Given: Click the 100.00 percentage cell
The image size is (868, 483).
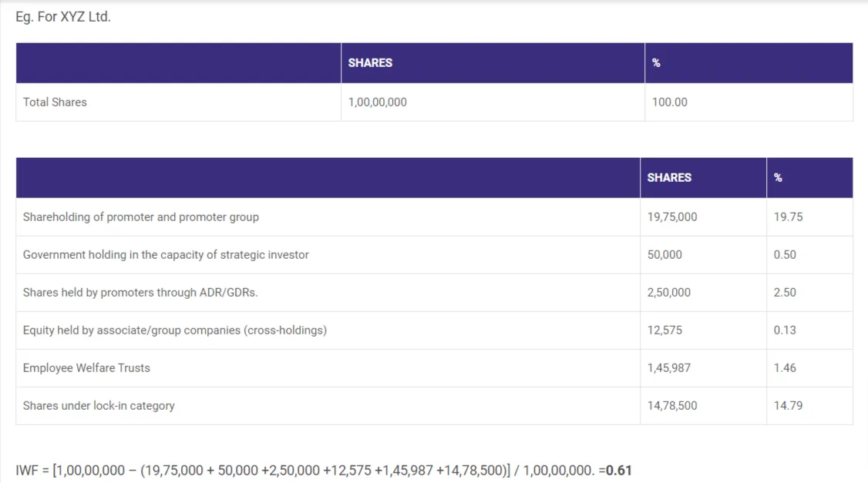Looking at the screenshot, I should pyautogui.click(x=669, y=102).
